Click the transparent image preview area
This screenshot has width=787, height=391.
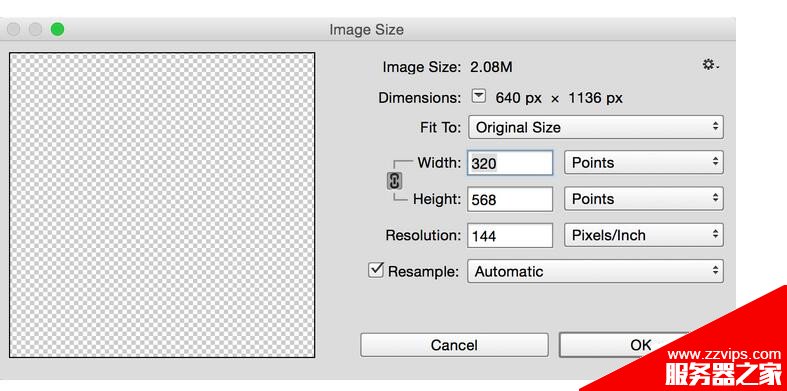(x=162, y=205)
